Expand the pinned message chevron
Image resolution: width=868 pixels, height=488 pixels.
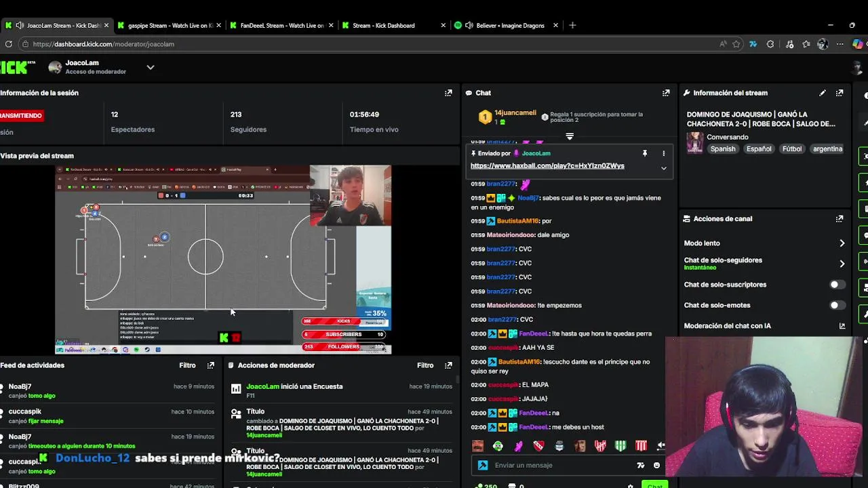664,168
